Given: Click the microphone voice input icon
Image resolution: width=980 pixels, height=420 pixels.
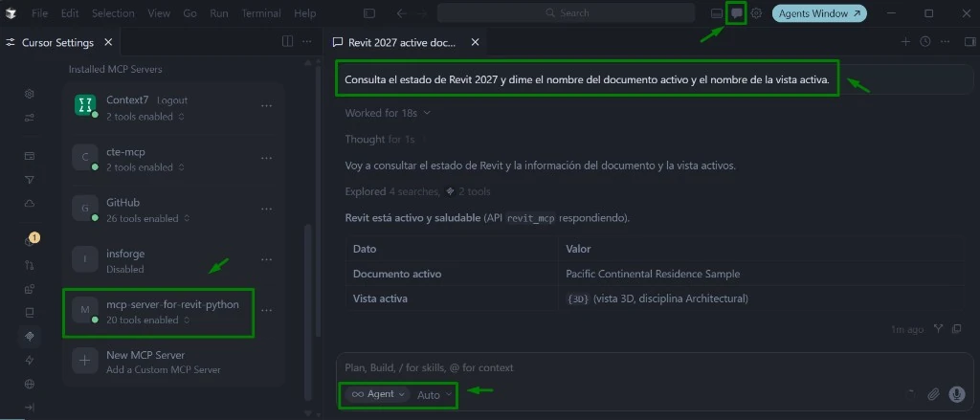Looking at the screenshot, I should point(956,394).
